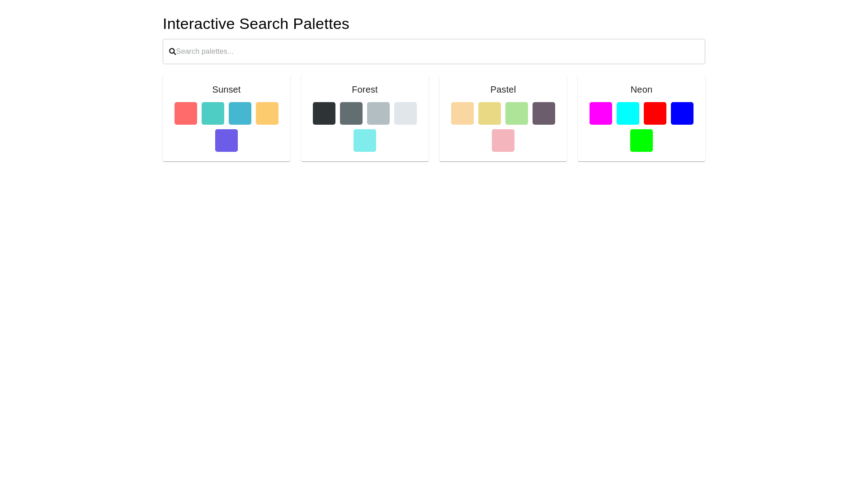Click the search magnifier icon
This screenshot has height=488, width=868.
pos(172,52)
